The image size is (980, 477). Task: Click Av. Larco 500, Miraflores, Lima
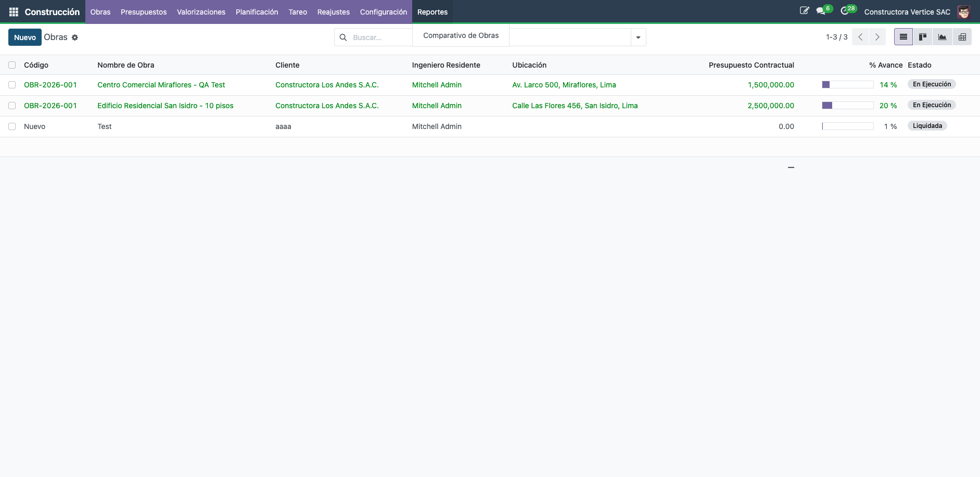click(x=564, y=85)
